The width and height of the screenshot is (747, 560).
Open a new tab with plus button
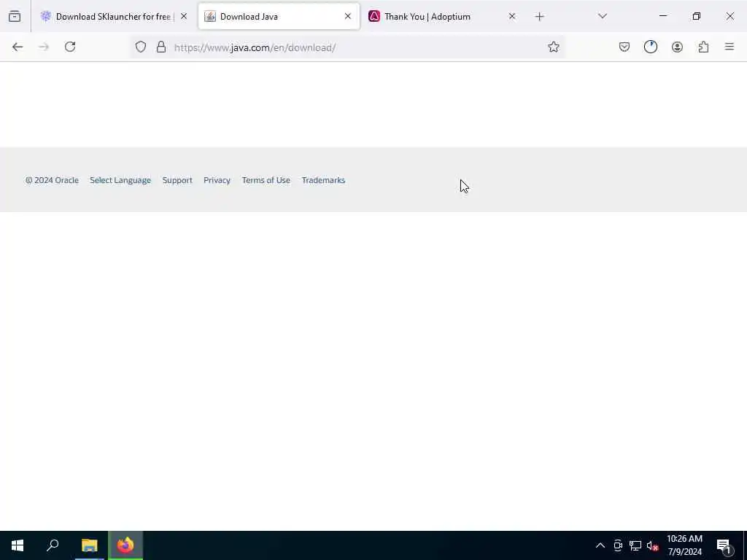(539, 17)
